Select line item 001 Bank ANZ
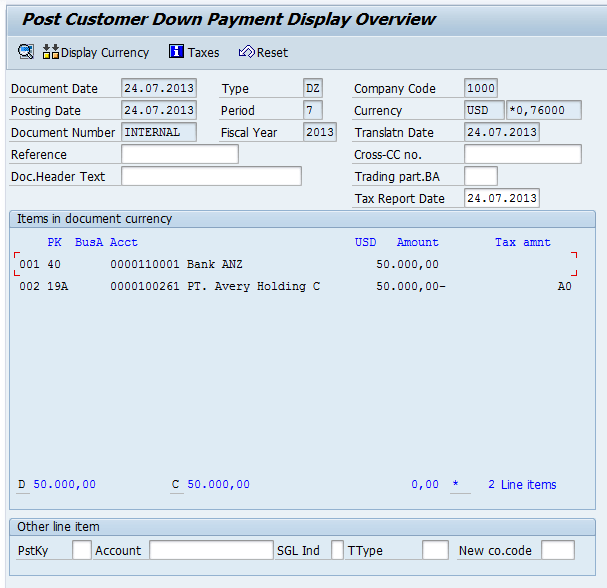This screenshot has height=588, width=607. coord(215,265)
